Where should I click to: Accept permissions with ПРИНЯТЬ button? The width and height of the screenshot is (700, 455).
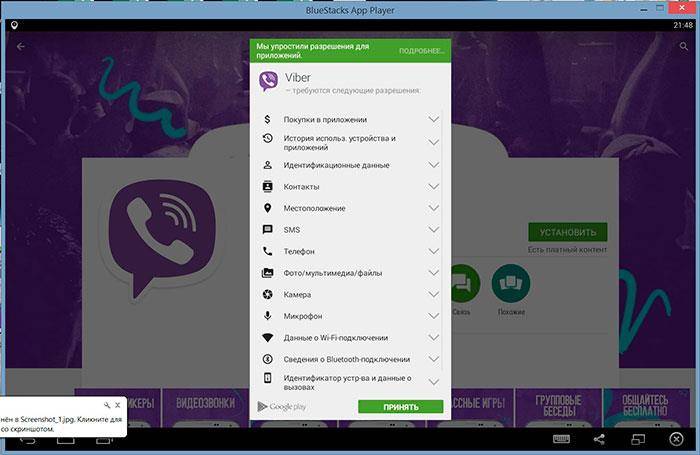400,406
